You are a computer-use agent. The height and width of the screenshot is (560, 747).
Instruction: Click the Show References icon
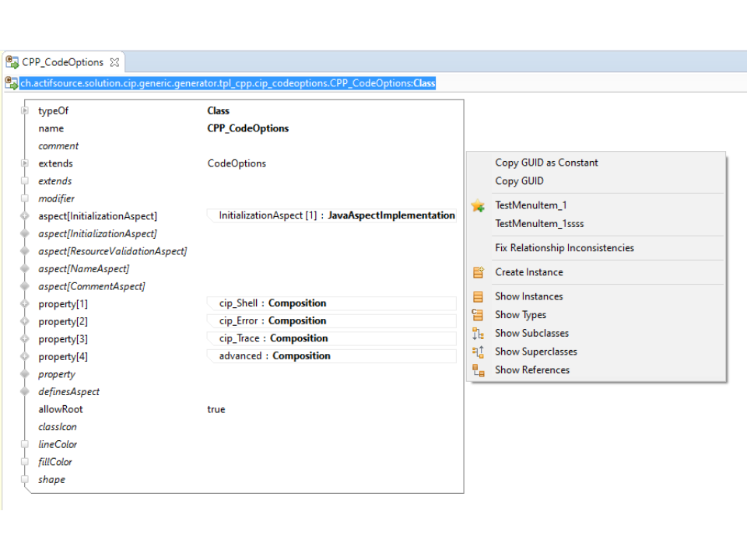pos(478,370)
